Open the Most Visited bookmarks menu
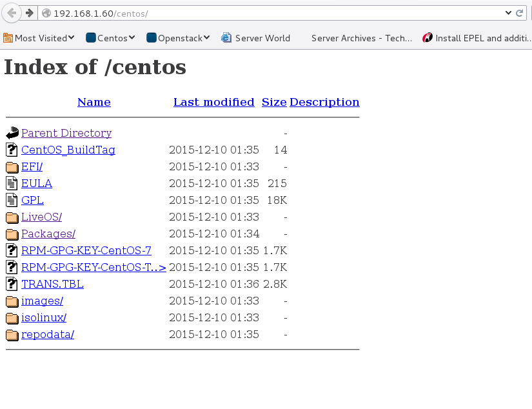The height and width of the screenshot is (409, 532). (x=39, y=38)
